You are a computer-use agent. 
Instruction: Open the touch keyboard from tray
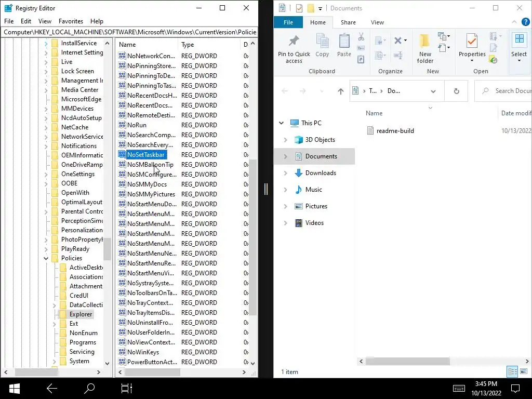pos(459,389)
